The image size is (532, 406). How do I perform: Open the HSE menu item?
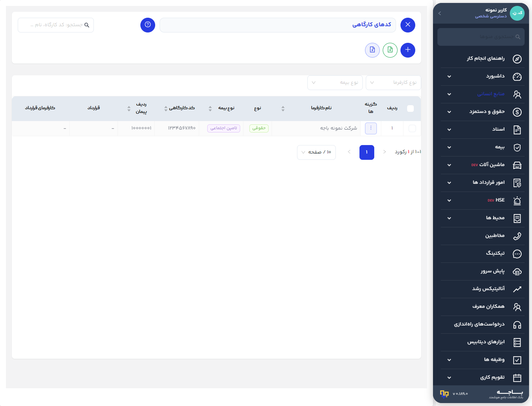[482, 200]
